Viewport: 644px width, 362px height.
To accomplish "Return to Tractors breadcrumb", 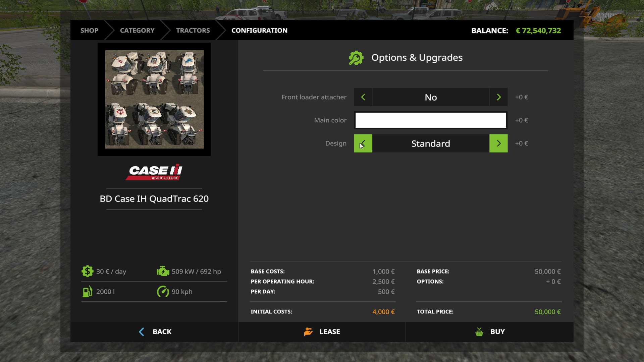I will click(x=193, y=31).
